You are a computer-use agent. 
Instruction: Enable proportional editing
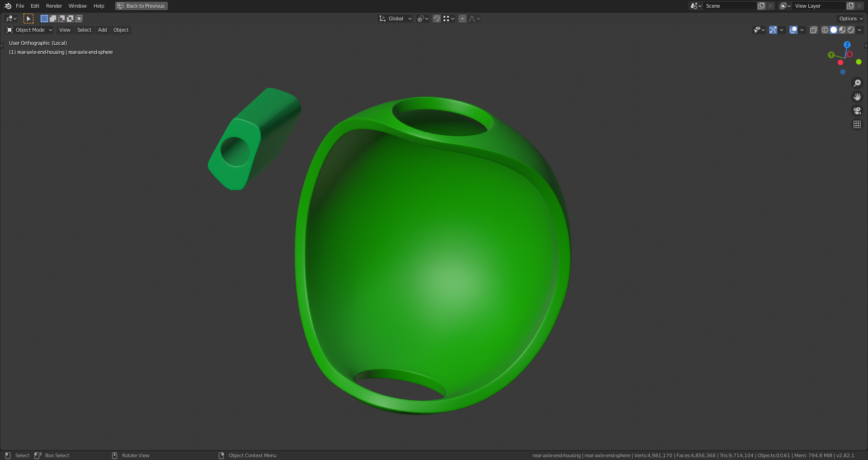click(x=462, y=19)
